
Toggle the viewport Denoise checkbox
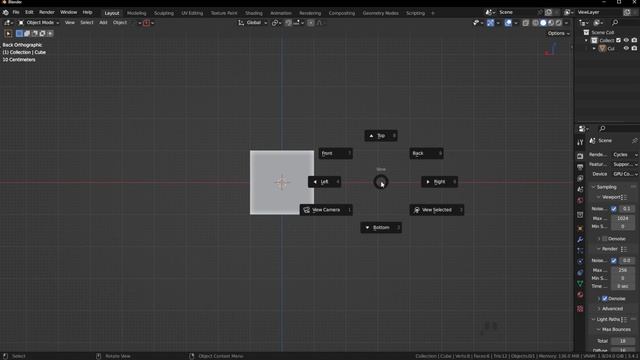(604, 239)
